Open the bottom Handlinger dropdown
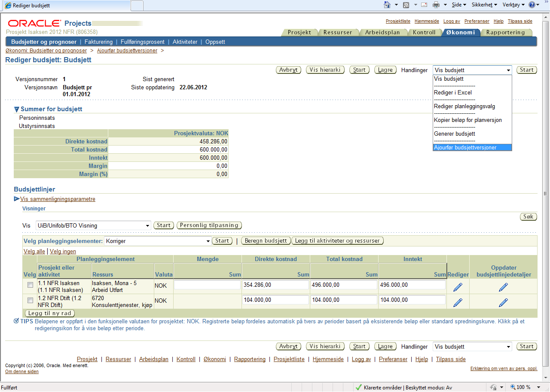The height and width of the screenshot is (392, 550). coord(472,346)
